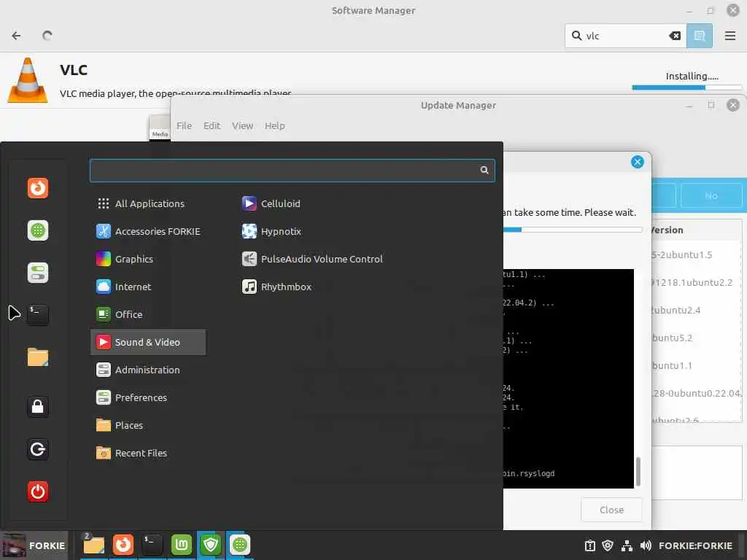This screenshot has width=747, height=560.
Task: Go back in Software Manager
Action: tap(16, 36)
